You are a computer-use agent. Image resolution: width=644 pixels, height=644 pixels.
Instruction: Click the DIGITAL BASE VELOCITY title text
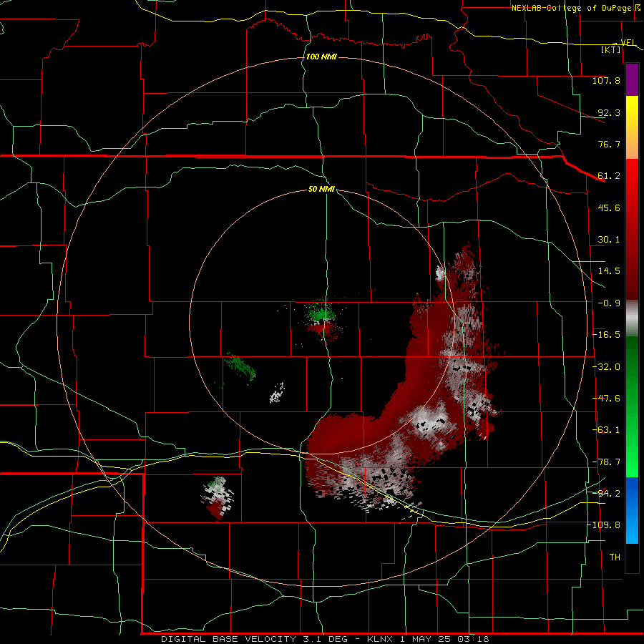point(228,639)
